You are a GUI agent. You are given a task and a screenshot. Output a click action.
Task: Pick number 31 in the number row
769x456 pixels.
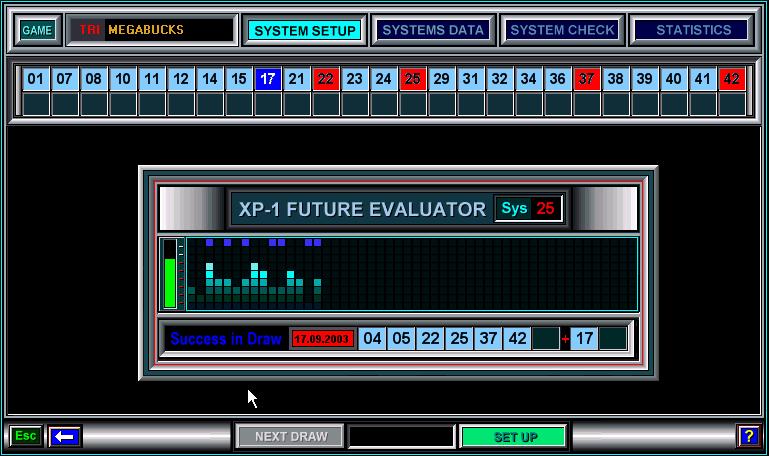coord(470,78)
